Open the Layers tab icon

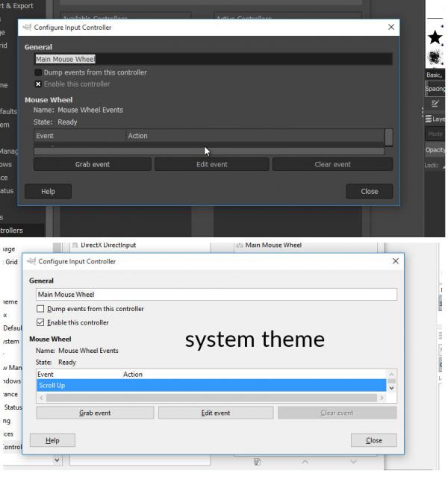(429, 119)
